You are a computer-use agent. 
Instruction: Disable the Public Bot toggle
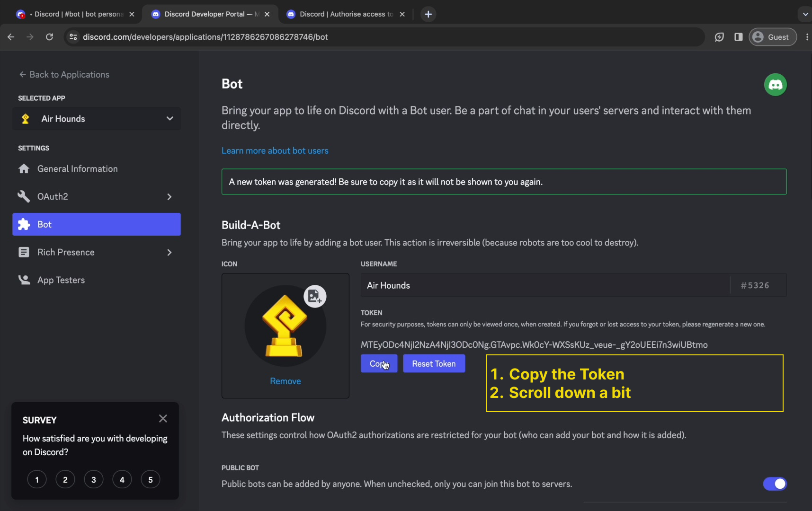[x=774, y=484]
